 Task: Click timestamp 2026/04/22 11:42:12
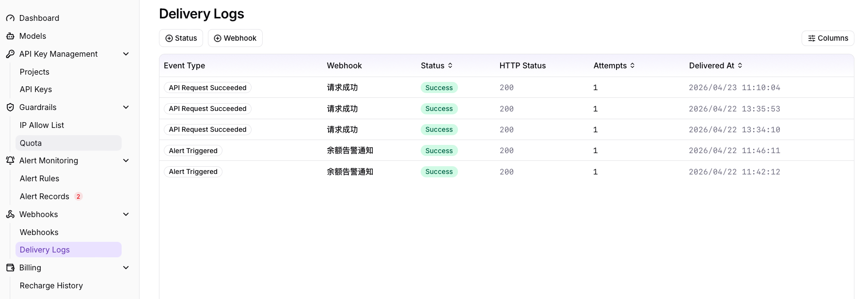click(x=734, y=172)
